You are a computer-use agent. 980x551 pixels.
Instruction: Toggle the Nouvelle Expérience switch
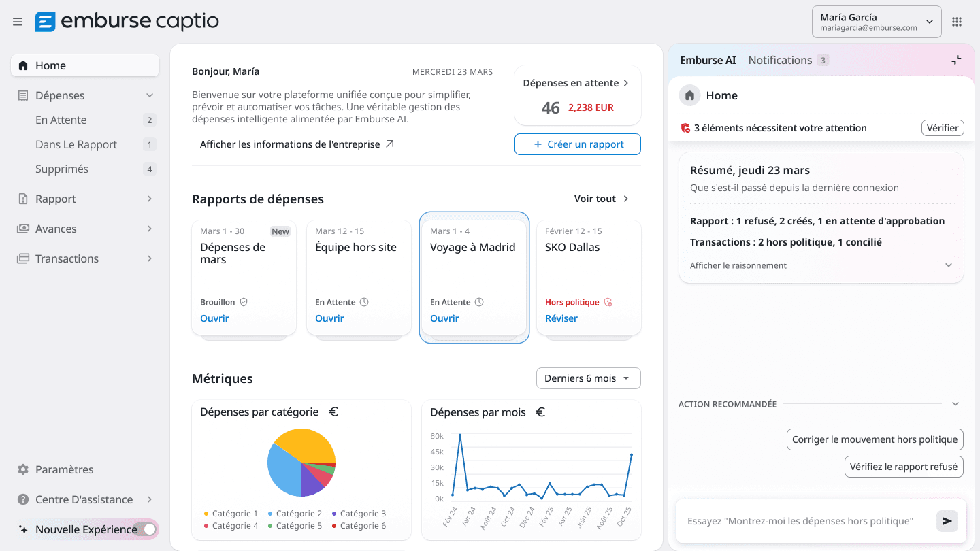tap(145, 529)
